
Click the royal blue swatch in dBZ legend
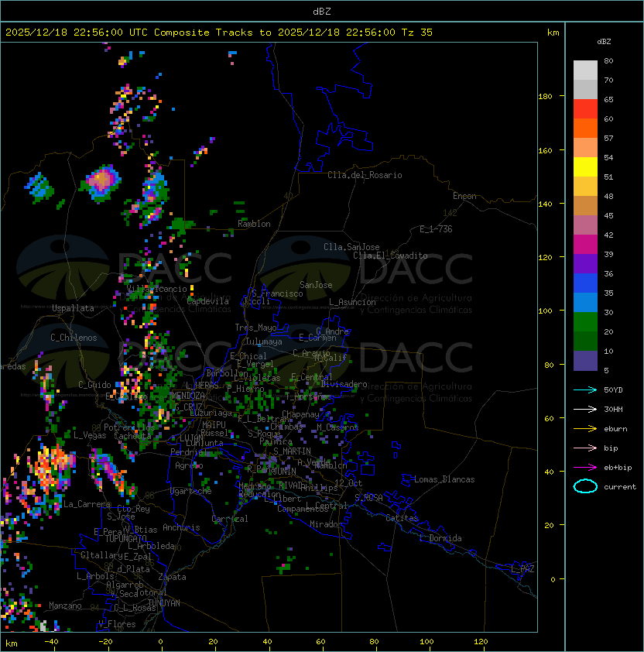585,283
